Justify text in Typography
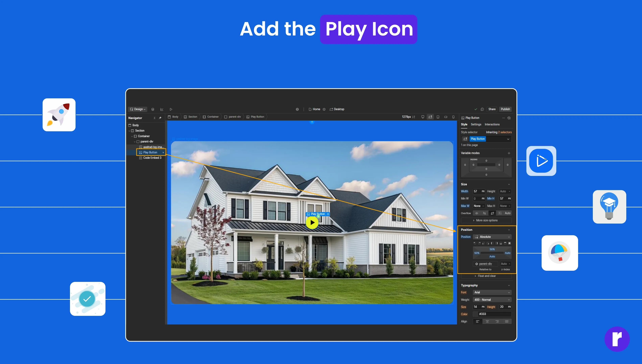Image resolution: width=642 pixels, height=364 pixels. pos(507,322)
